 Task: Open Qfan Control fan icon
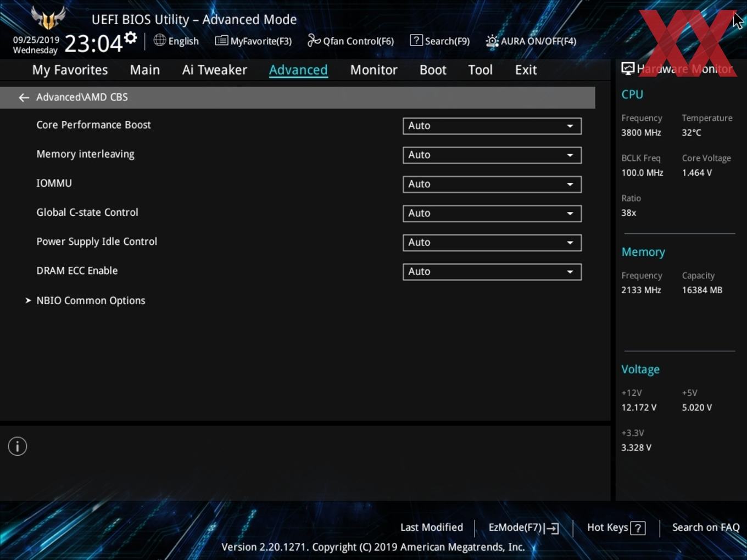click(314, 40)
